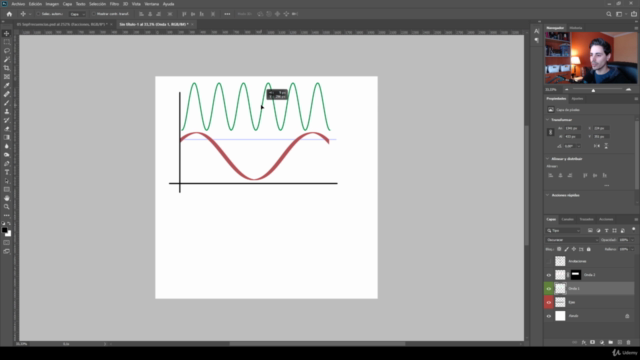Viewport: 640px width, 360px height.
Task: Create a new group with folder icon
Action: point(611,342)
